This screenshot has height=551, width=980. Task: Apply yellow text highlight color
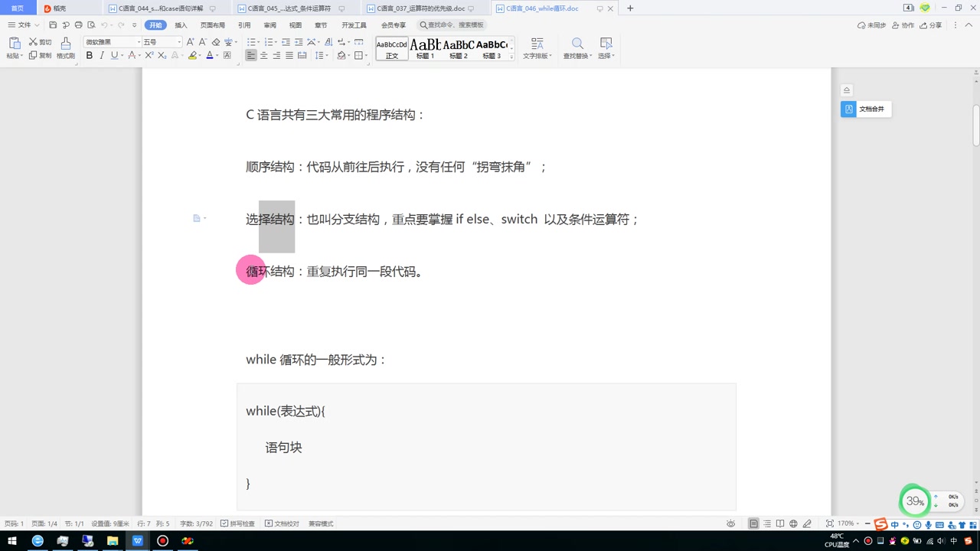pyautogui.click(x=193, y=55)
